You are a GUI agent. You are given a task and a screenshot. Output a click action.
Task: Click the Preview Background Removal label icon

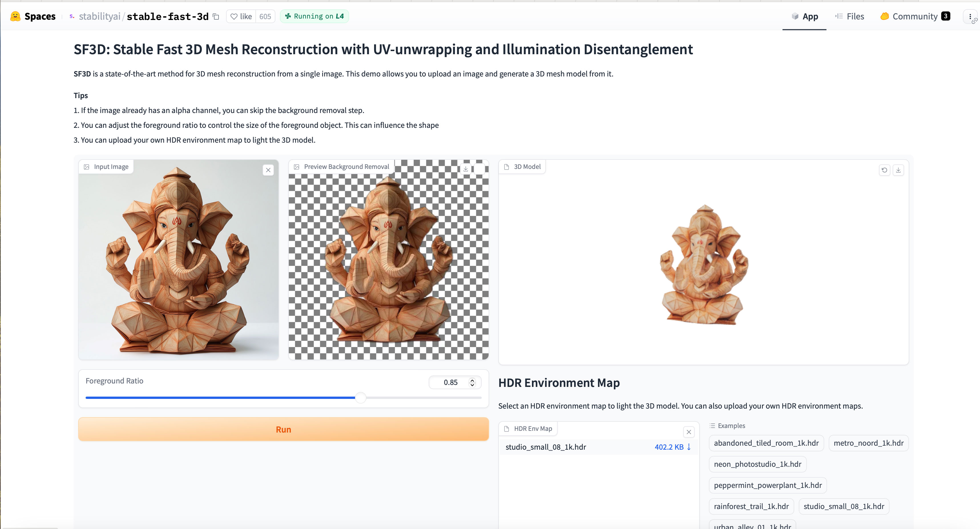297,167
